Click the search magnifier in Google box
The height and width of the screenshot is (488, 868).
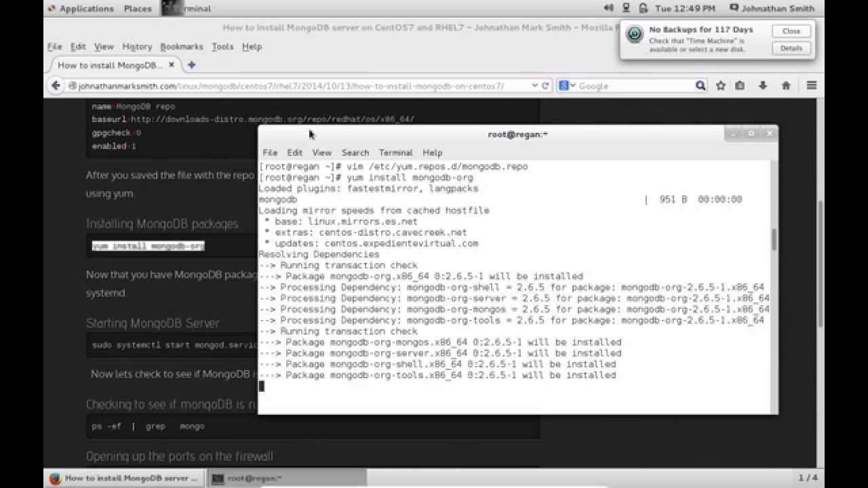701,85
